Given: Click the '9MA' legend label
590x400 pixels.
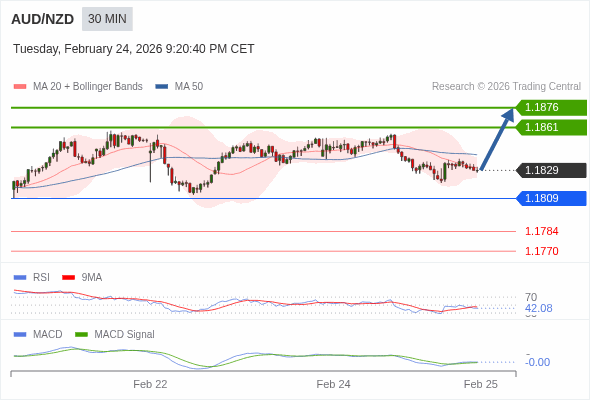Looking at the screenshot, I should (92, 278).
